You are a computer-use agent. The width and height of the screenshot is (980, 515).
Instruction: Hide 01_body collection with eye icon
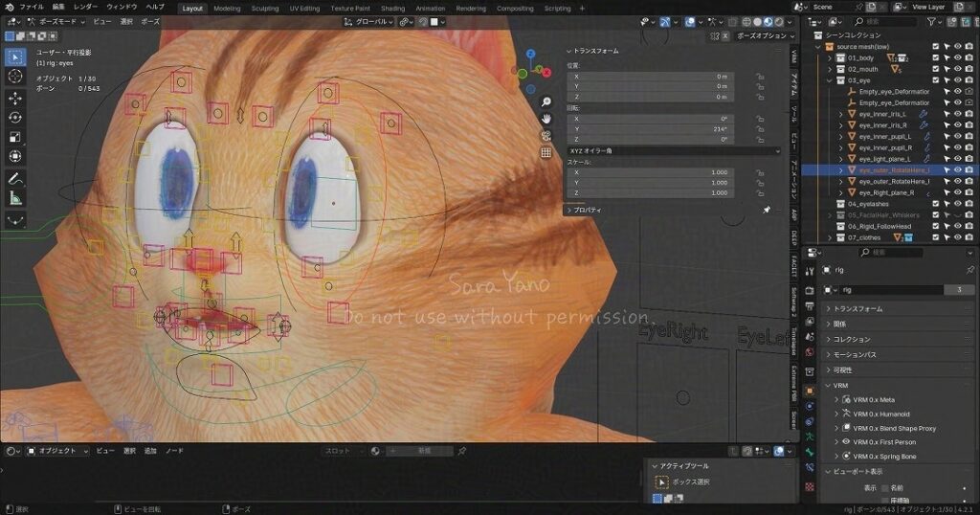958,57
